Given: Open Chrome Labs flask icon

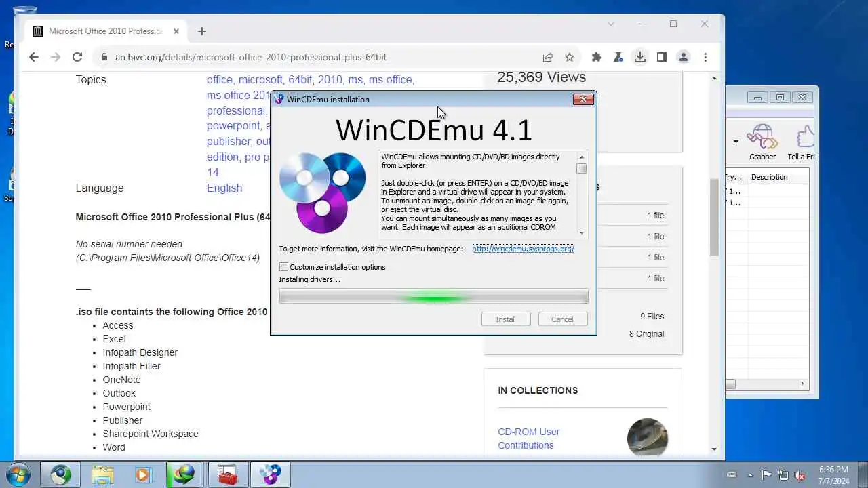Looking at the screenshot, I should (x=618, y=57).
